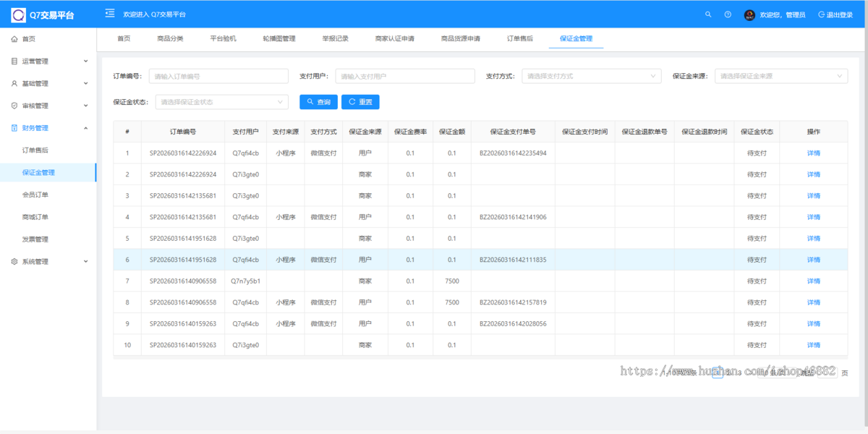Open 详情 for row 1
This screenshot has height=434, width=868.
click(x=814, y=153)
